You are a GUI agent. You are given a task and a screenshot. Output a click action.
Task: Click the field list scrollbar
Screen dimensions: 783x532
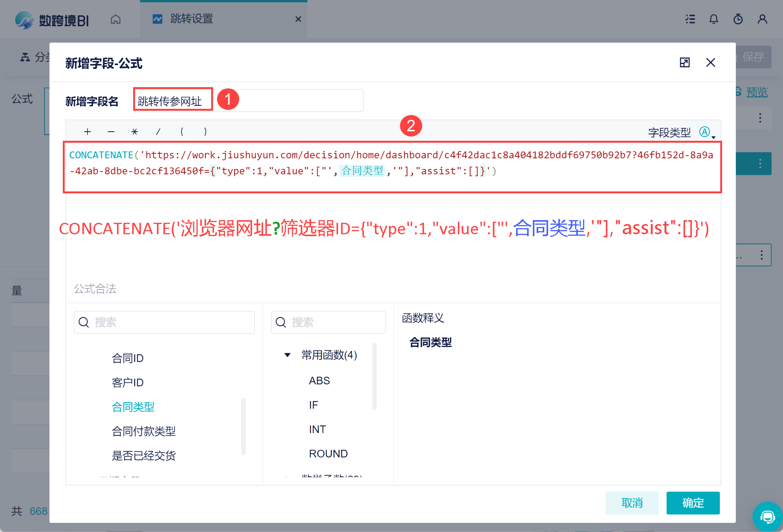[x=243, y=426]
